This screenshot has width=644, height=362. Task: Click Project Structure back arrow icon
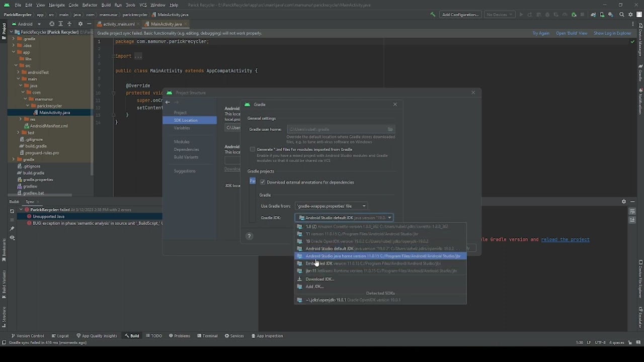(168, 102)
